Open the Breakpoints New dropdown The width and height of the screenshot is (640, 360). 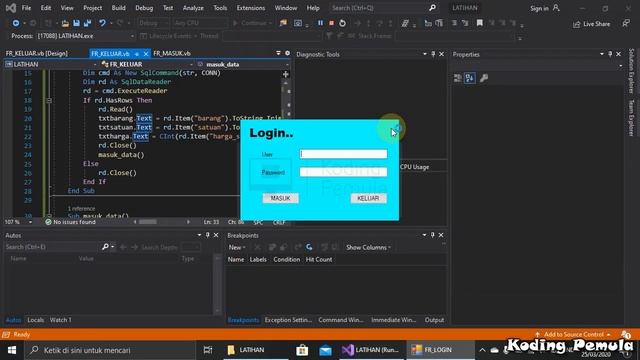237,247
